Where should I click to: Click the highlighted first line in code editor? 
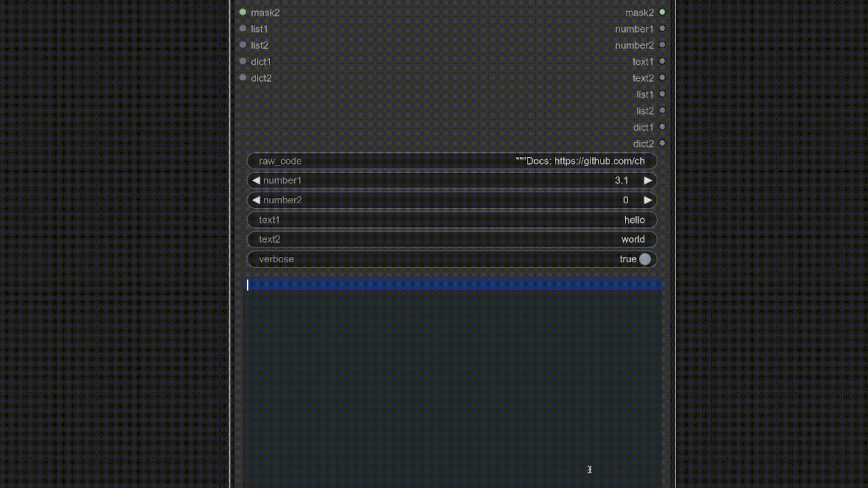[452, 285]
